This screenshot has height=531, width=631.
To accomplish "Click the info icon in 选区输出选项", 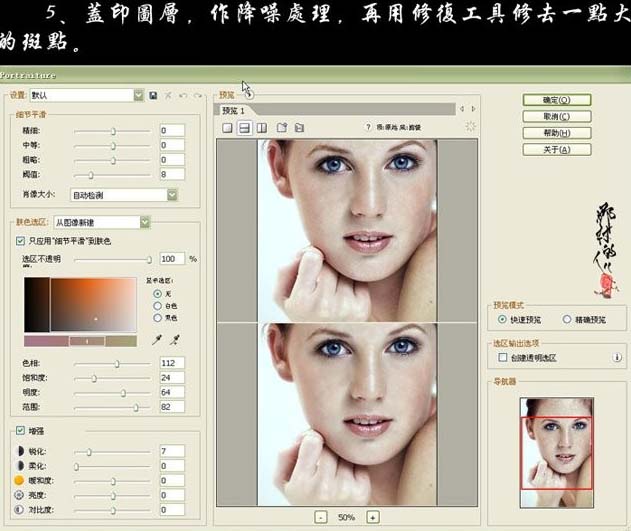I will pos(617,357).
